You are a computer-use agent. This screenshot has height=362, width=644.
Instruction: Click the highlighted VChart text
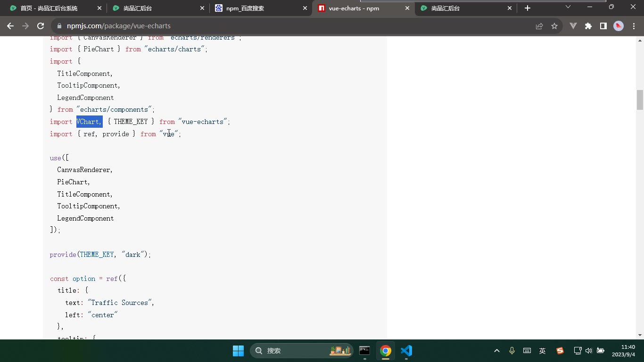[89, 122]
